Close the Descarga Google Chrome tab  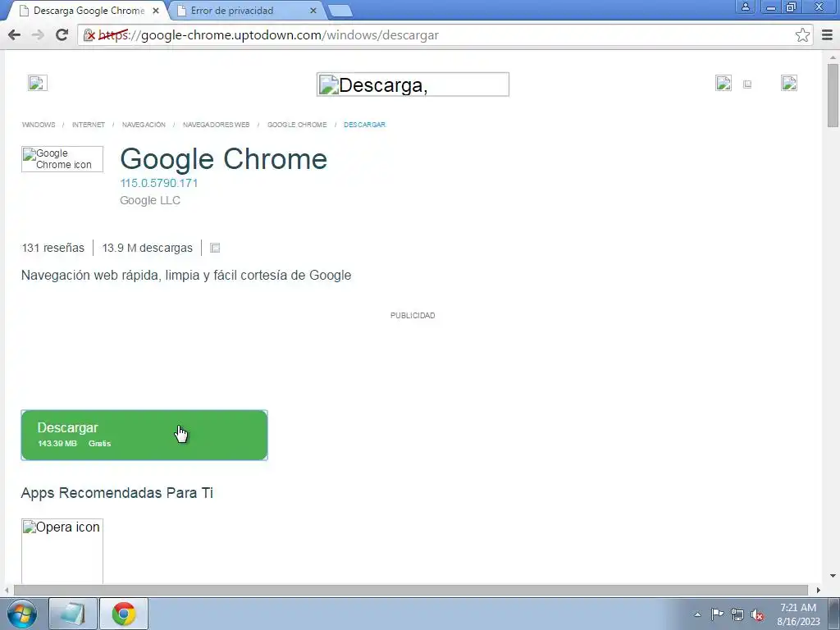point(156,11)
